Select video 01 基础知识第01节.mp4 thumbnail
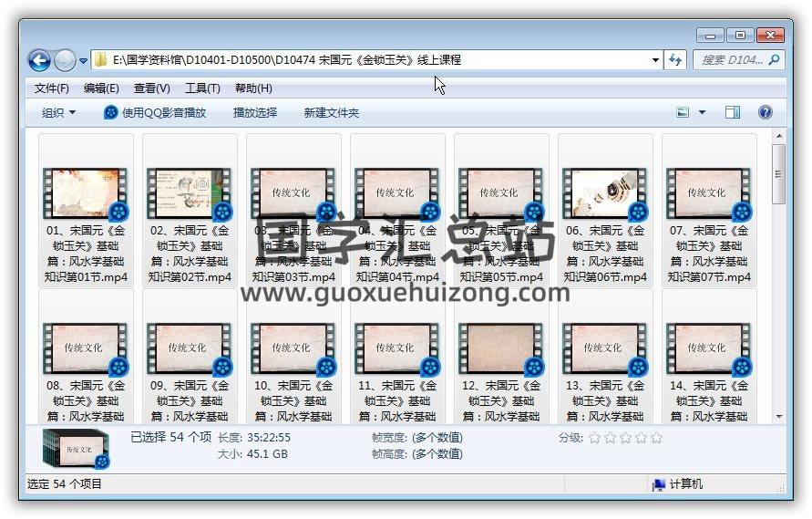812x519 pixels. click(x=86, y=192)
